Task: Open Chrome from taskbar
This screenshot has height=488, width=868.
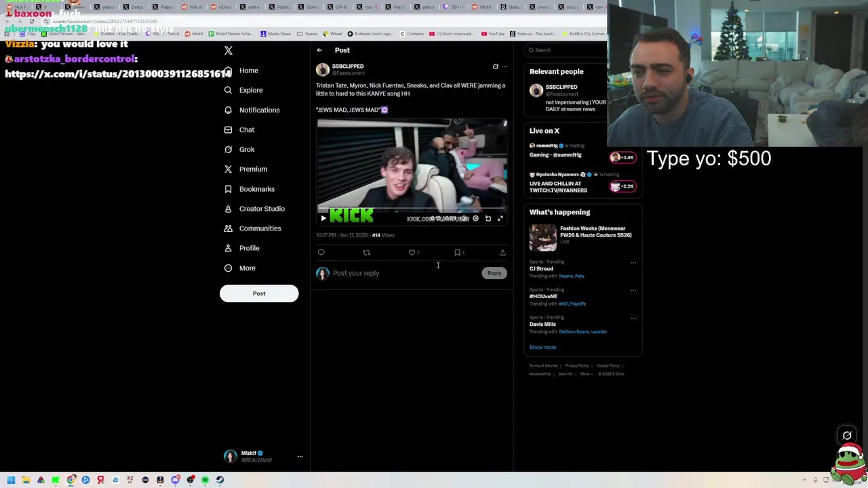Action: coord(71,480)
